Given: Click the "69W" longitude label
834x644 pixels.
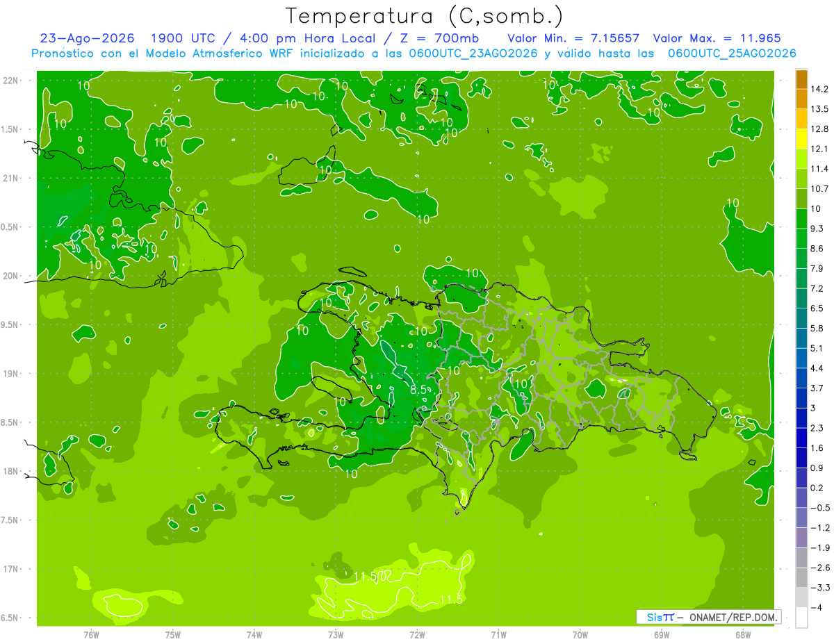Looking at the screenshot, I should [x=662, y=635].
